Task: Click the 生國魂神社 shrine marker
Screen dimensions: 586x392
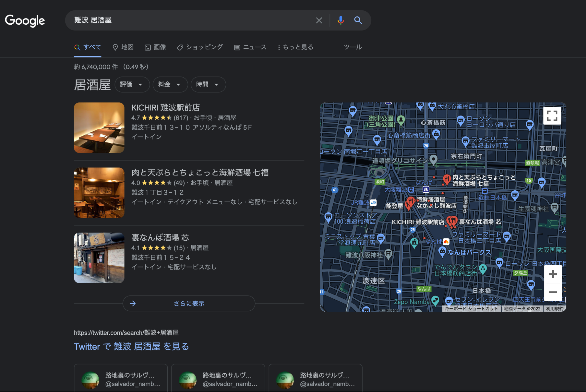Action: pyautogui.click(x=554, y=208)
